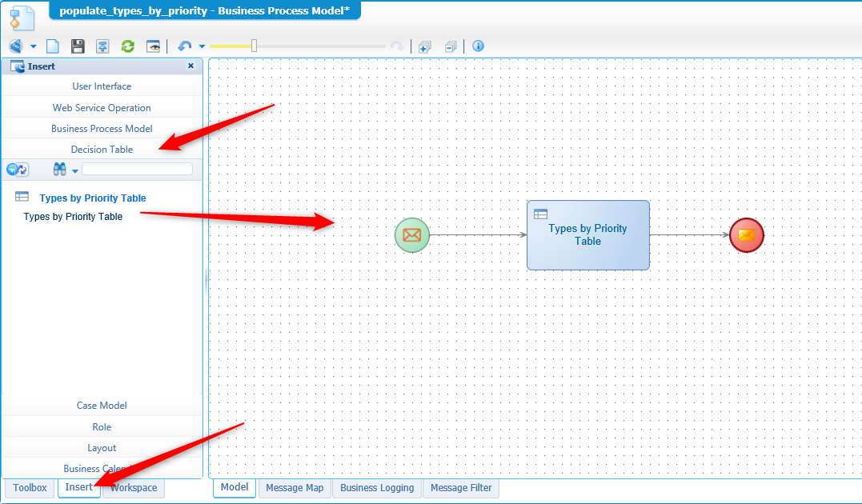Viewport: 862px width, 504px height.
Task: Close the Insert panel
Action: click(x=190, y=66)
